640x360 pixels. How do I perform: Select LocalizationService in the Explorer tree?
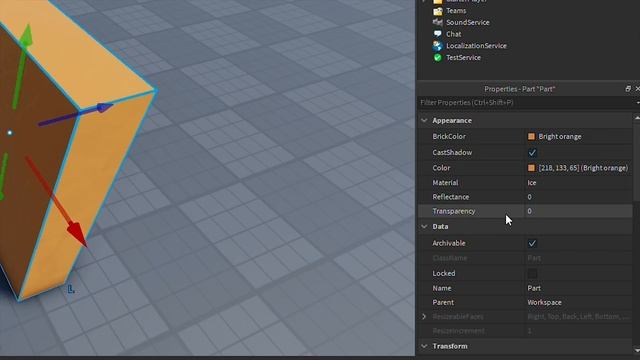click(476, 46)
